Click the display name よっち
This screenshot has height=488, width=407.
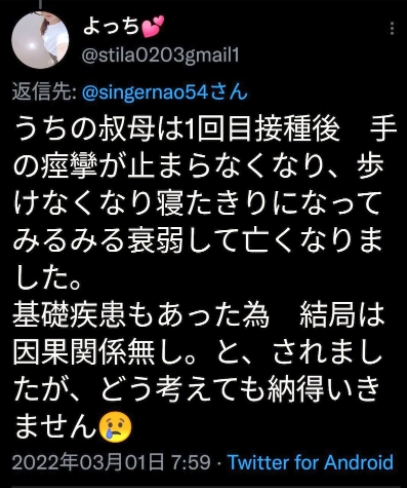(111, 27)
